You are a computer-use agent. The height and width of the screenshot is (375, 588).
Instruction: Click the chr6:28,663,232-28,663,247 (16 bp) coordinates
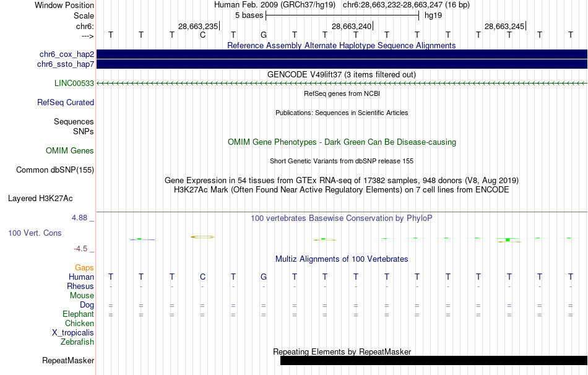tap(406, 5)
